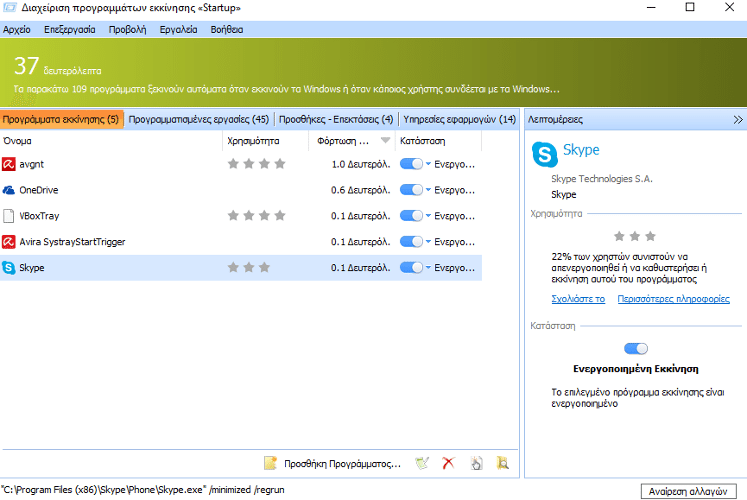Sort by Όνομα column header
The image size is (747, 500).
(111, 141)
